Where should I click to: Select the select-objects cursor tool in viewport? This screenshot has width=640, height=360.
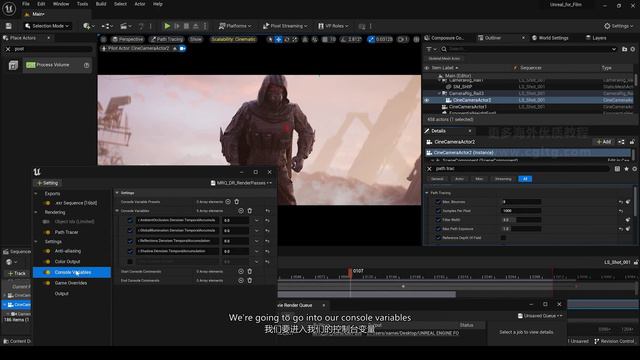(x=270, y=39)
